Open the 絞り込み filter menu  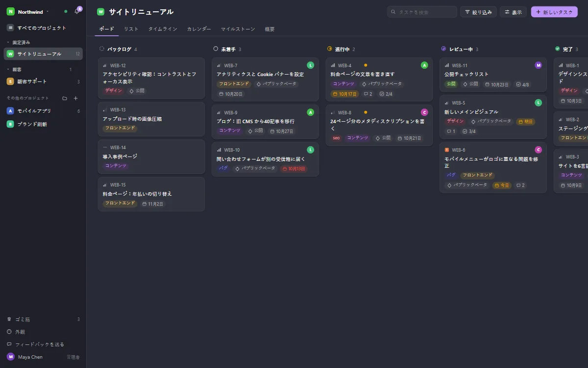coord(479,12)
